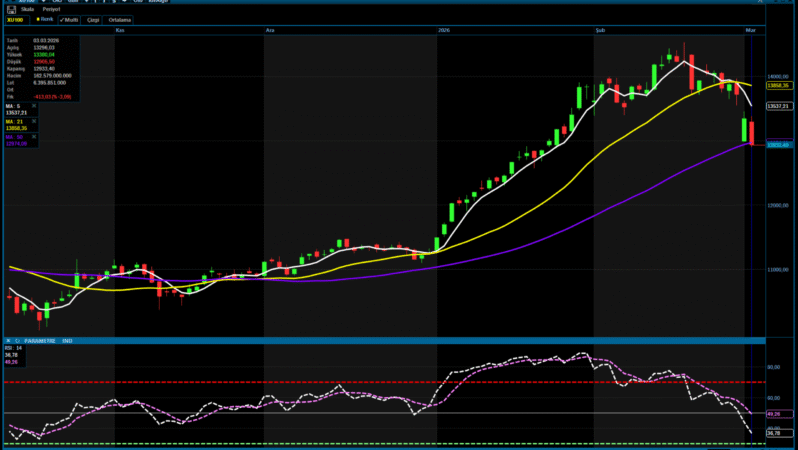Open the Çizgi dropdown

[95, 19]
